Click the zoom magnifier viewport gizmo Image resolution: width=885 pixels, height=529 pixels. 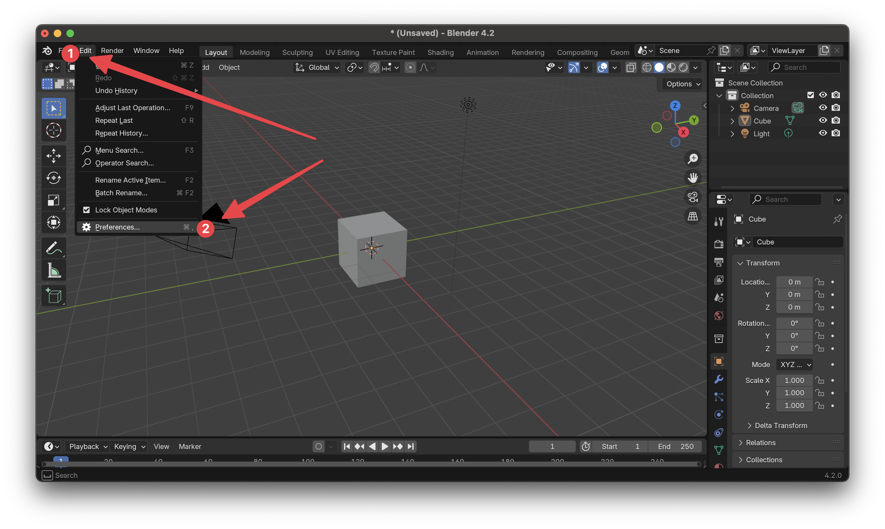[693, 159]
